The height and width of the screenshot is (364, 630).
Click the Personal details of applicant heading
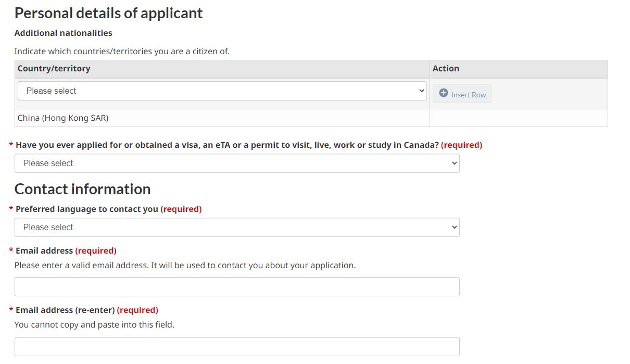click(108, 13)
